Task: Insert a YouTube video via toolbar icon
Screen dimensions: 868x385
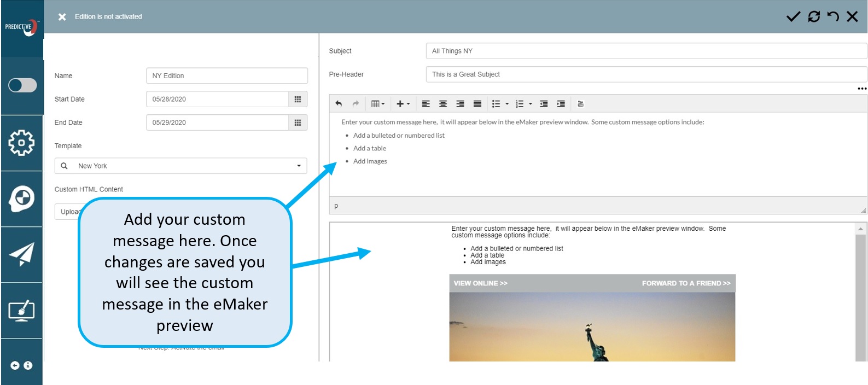Action: click(x=580, y=104)
